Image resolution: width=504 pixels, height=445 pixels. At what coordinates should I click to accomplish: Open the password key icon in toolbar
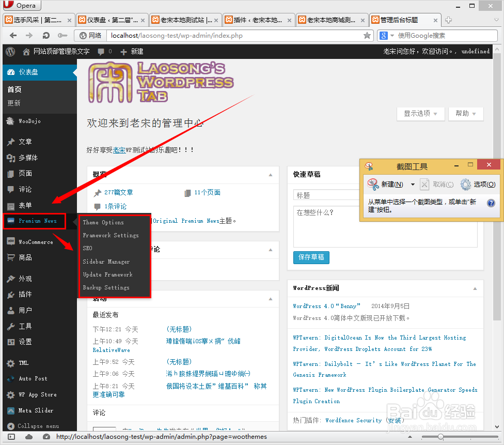click(62, 35)
